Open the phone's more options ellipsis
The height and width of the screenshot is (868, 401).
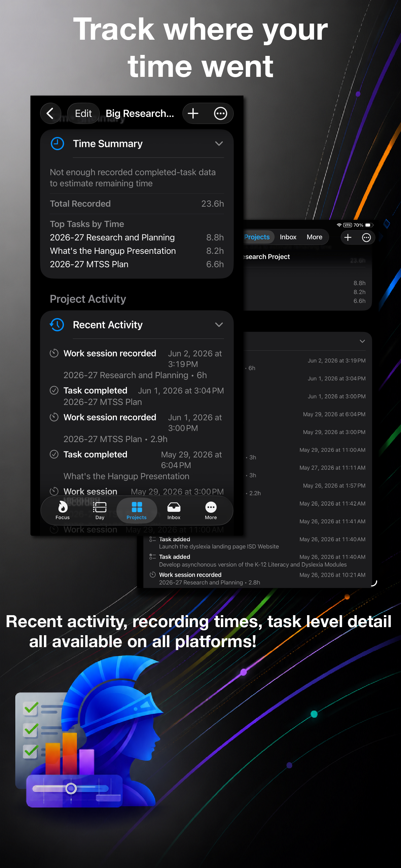click(x=221, y=113)
